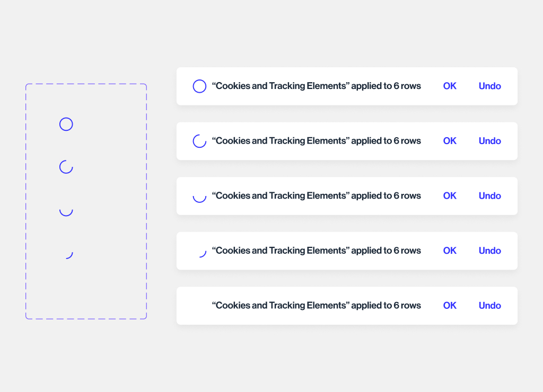543x392 pixels.
Task: Click the message text in the last toast
Action: pos(316,306)
